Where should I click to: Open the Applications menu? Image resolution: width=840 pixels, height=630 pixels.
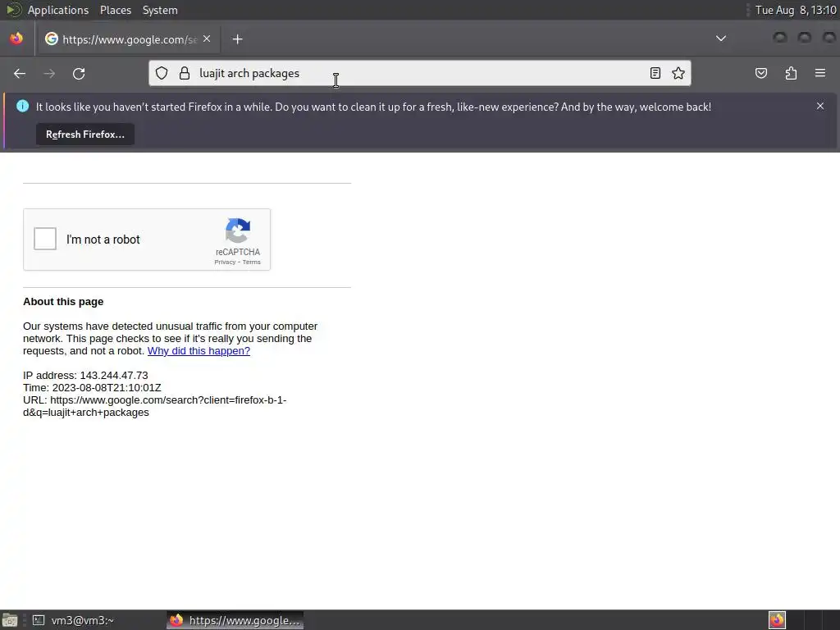(58, 10)
